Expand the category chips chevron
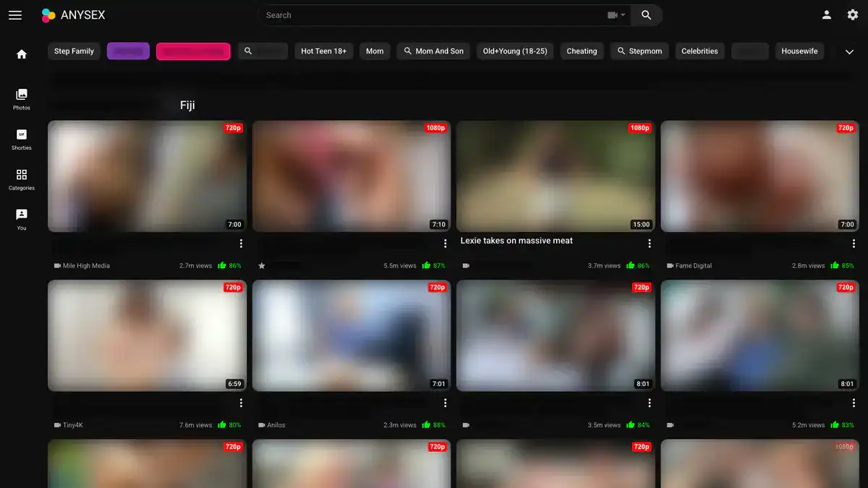This screenshot has height=488, width=868. pyautogui.click(x=850, y=51)
